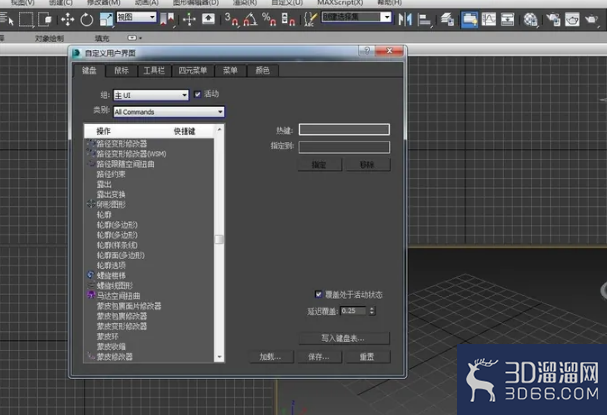Toggle the window/crossing selection icon
The width and height of the screenshot is (607, 415).
(45, 19)
